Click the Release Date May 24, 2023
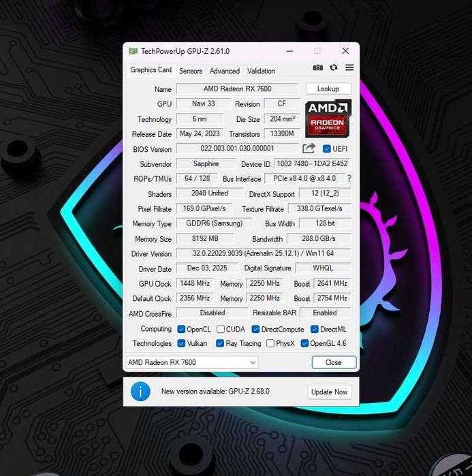472x476 pixels. pyautogui.click(x=200, y=133)
